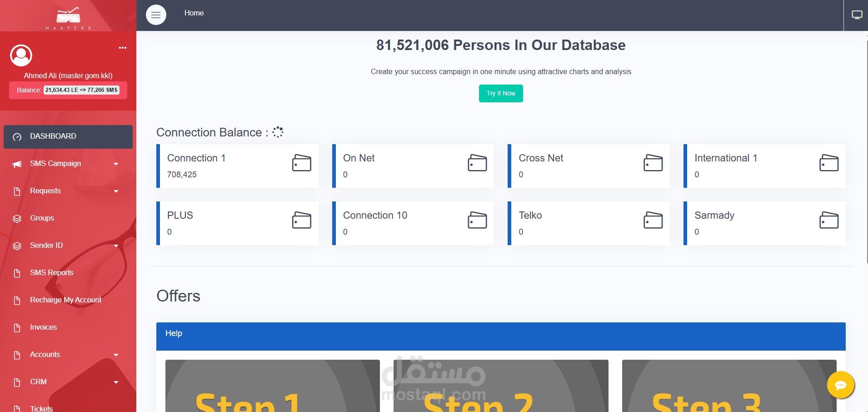Click the Connection 10 card title
Image resolution: width=868 pixels, height=412 pixels.
pos(375,216)
